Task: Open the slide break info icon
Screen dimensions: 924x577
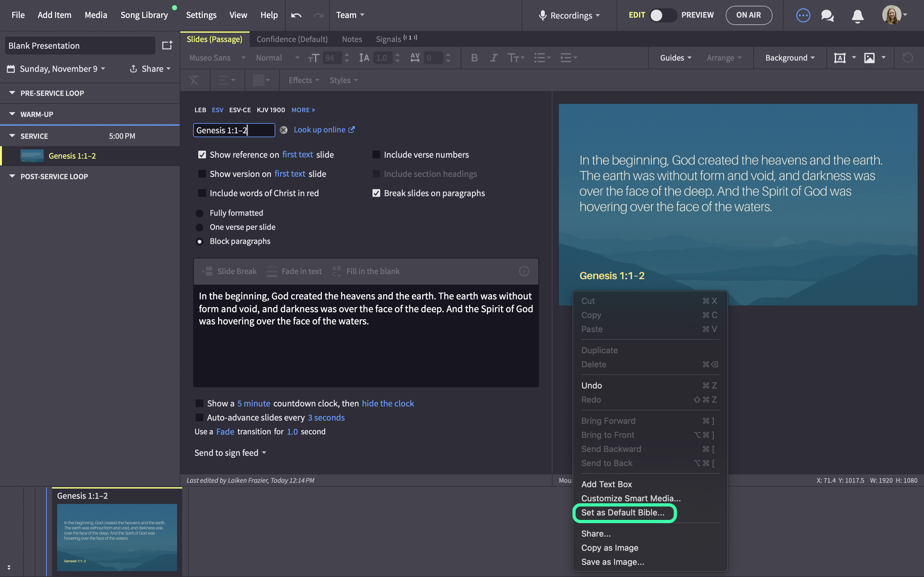Action: pos(524,271)
